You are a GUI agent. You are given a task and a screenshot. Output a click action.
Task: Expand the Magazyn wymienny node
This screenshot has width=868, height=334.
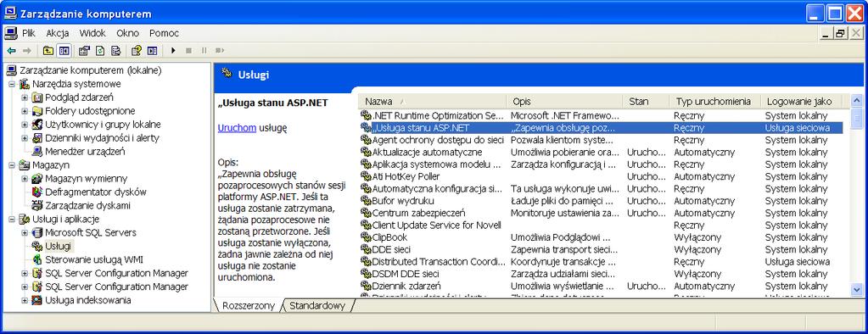pyautogui.click(x=25, y=179)
